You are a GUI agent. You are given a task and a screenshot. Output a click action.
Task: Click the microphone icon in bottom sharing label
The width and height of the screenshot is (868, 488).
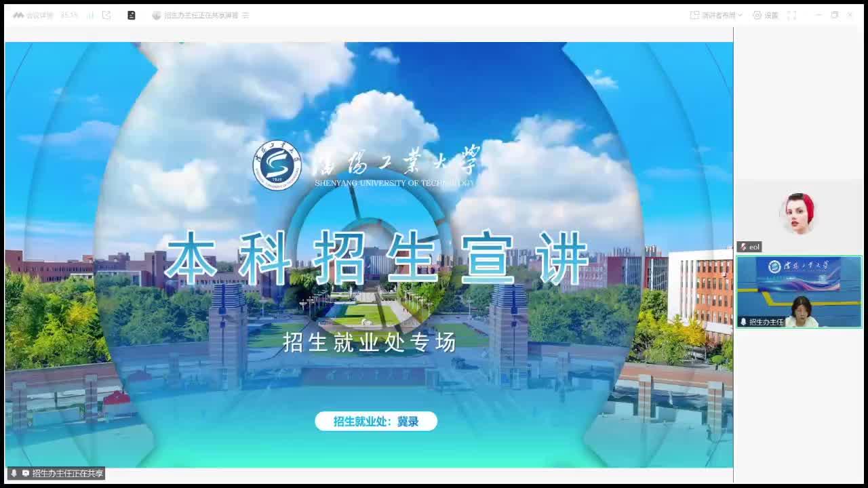click(14, 473)
